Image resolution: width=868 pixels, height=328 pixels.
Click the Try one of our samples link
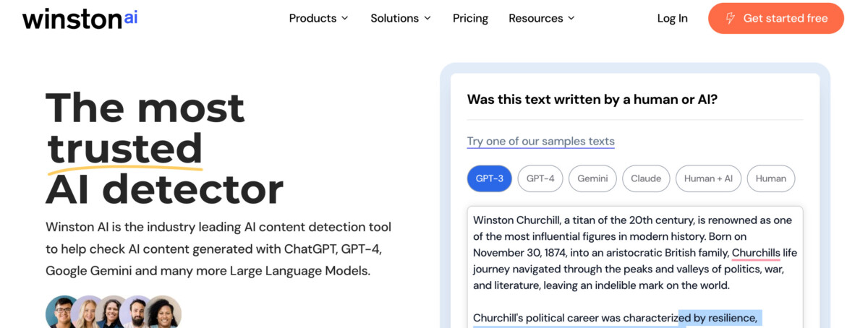pyautogui.click(x=540, y=141)
